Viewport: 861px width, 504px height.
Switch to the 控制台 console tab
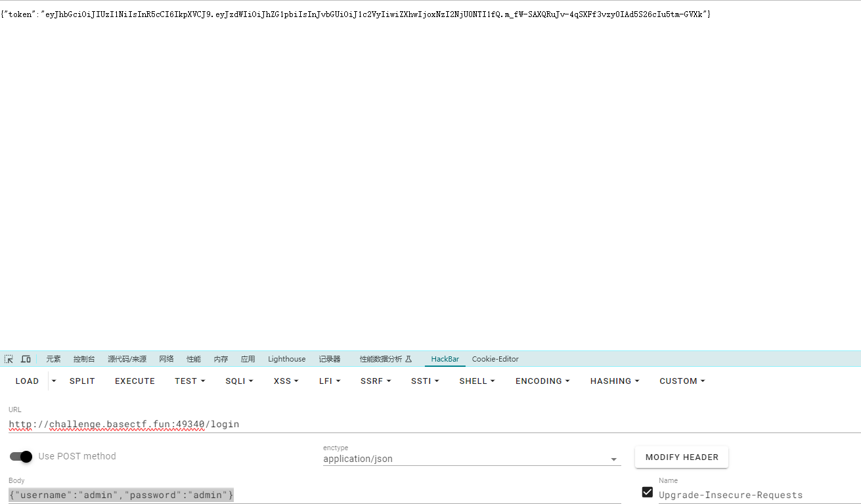(x=84, y=359)
